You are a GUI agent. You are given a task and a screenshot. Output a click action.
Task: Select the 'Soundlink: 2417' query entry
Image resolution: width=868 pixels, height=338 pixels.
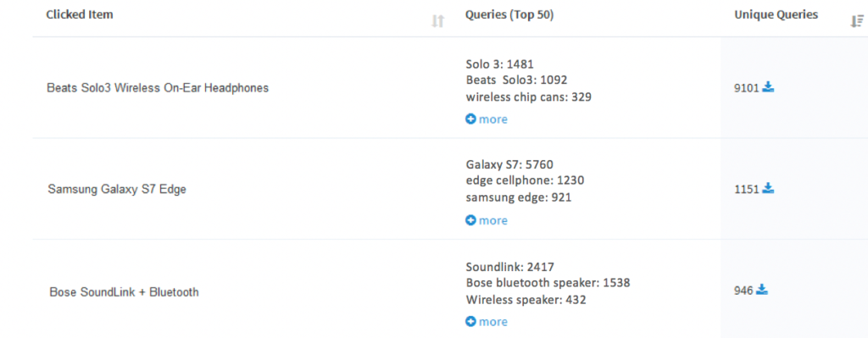pos(509,267)
